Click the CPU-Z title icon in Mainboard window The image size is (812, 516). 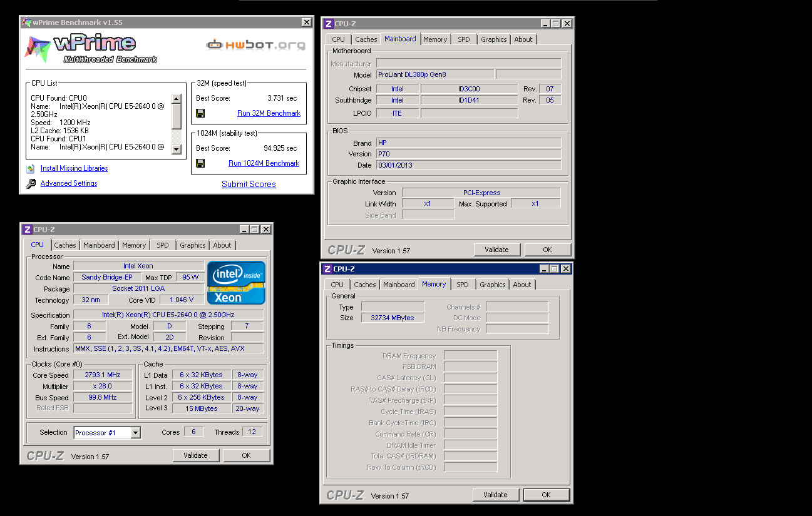tap(328, 24)
